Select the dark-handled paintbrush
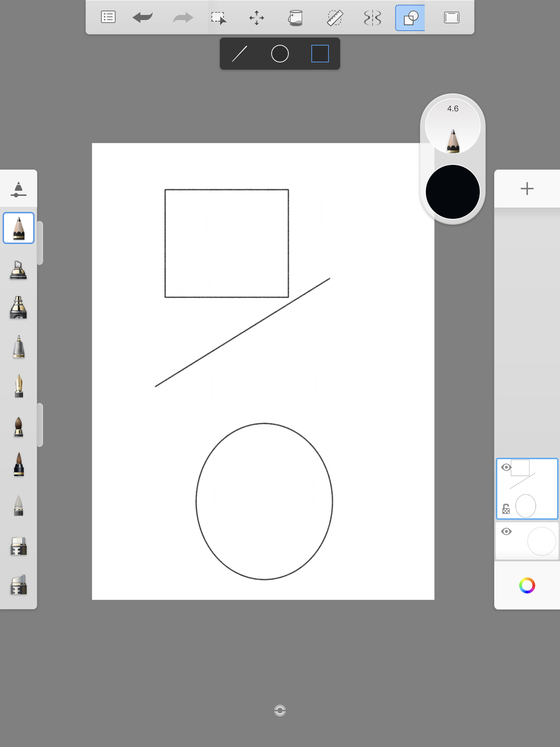Screen dimensions: 560x747 (19, 464)
